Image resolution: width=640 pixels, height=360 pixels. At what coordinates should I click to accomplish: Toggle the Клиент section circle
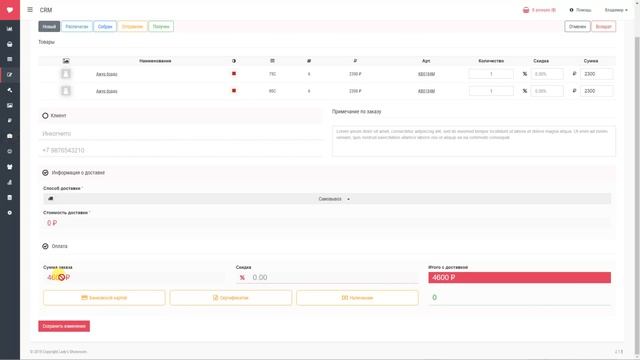[45, 116]
